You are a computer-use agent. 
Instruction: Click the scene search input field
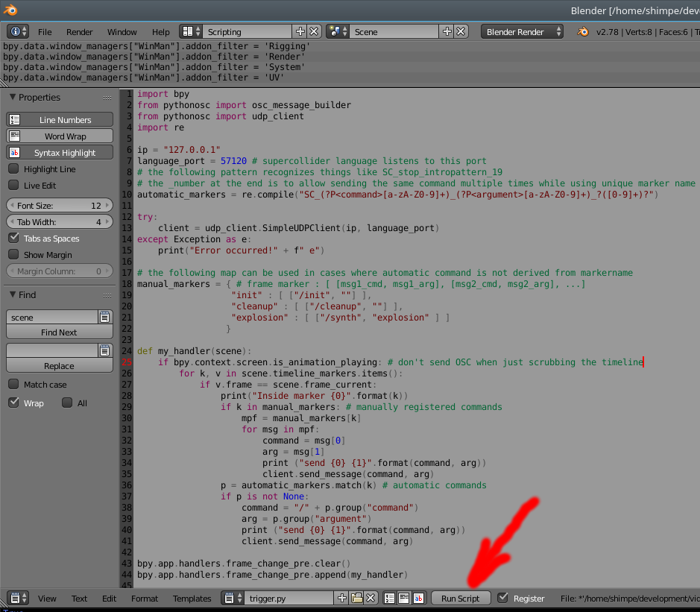tap(51, 317)
